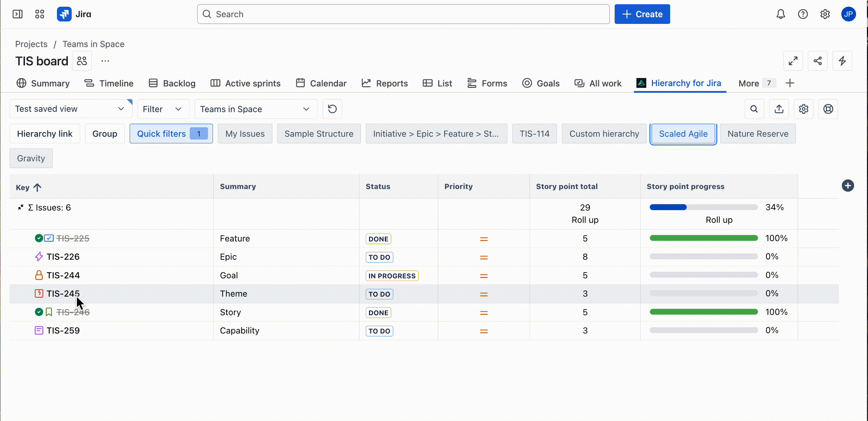
Task: Toggle the My Issues quick filter
Action: [245, 134]
